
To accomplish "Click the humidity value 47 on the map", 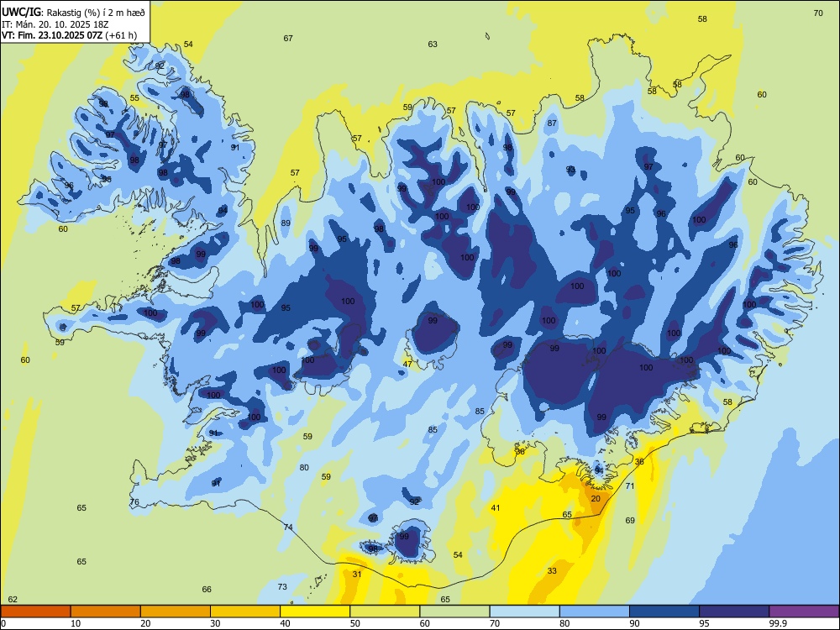I will point(407,365).
